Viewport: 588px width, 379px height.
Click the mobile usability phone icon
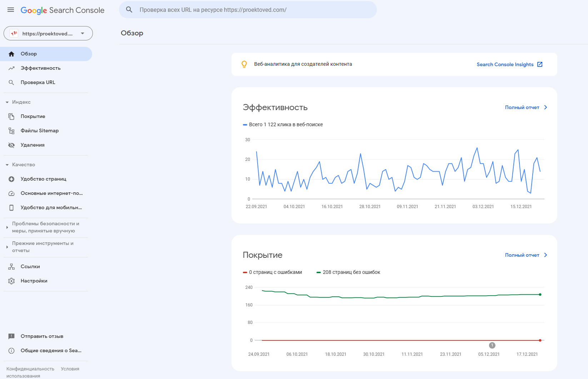click(x=11, y=208)
